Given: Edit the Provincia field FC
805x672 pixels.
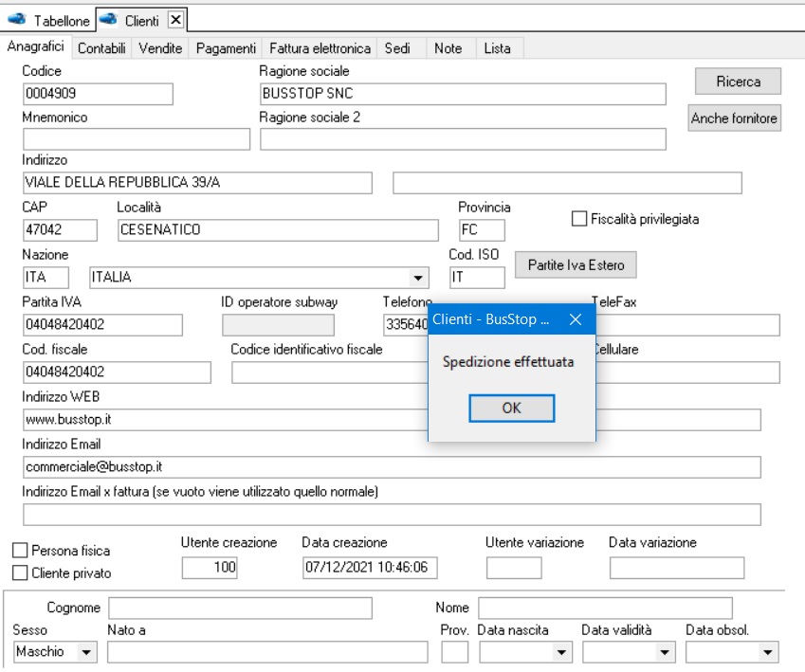Looking at the screenshot, I should pos(482,230).
